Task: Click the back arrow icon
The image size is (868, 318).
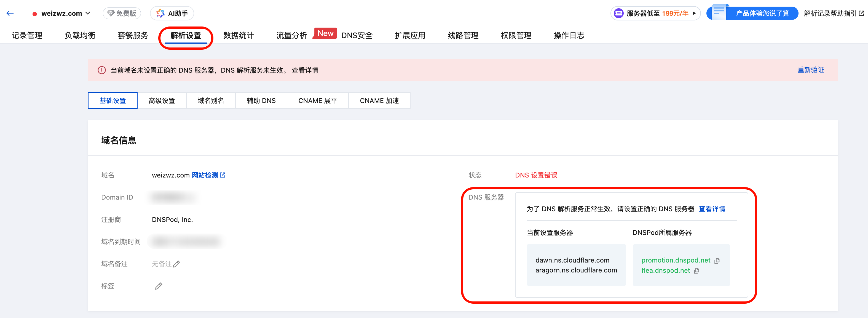Action: coord(10,14)
